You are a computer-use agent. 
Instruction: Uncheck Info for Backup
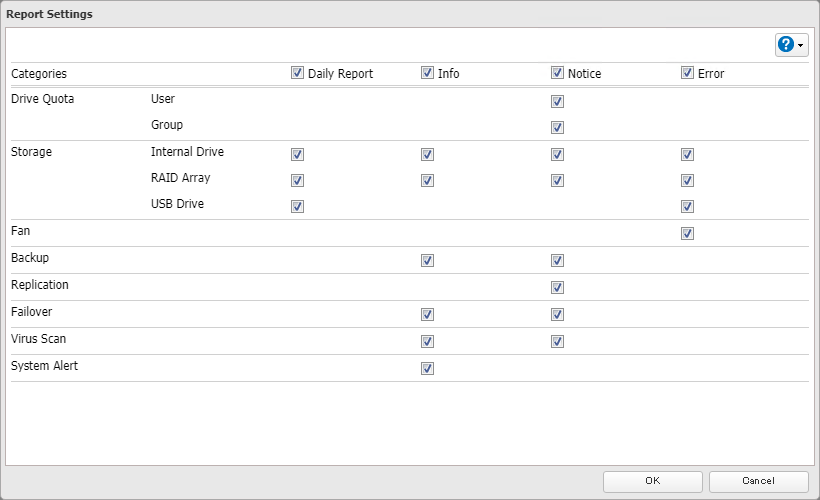[427, 261]
